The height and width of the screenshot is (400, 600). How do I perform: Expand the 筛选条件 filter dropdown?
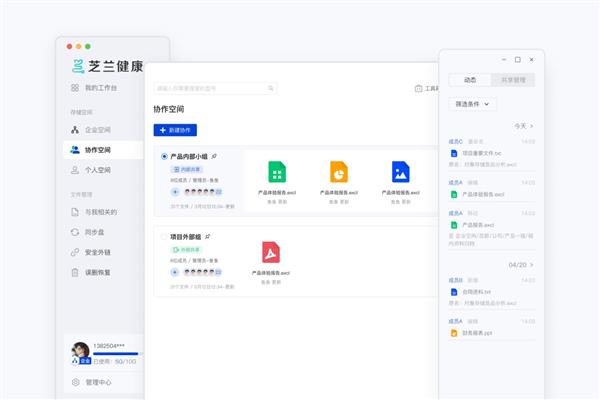pos(475,104)
